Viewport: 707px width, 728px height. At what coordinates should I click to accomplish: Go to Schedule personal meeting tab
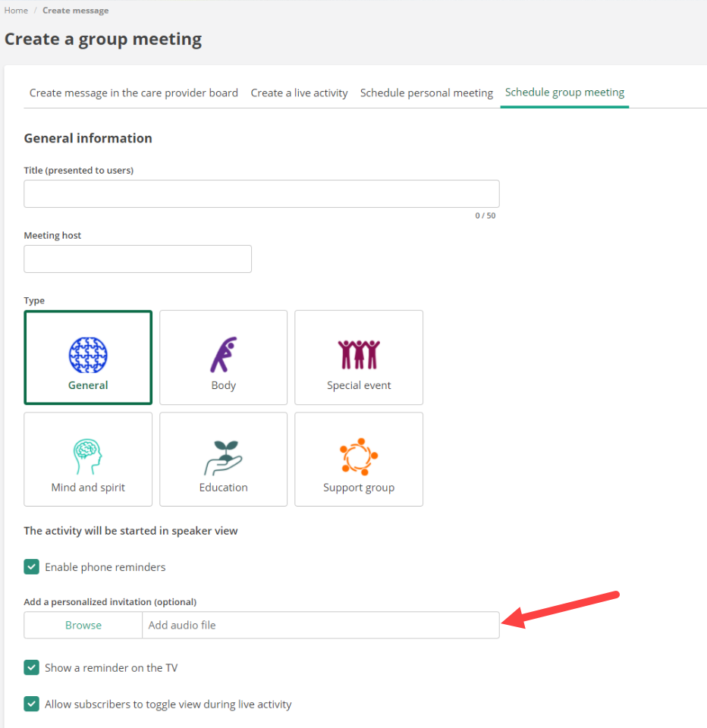click(x=426, y=93)
